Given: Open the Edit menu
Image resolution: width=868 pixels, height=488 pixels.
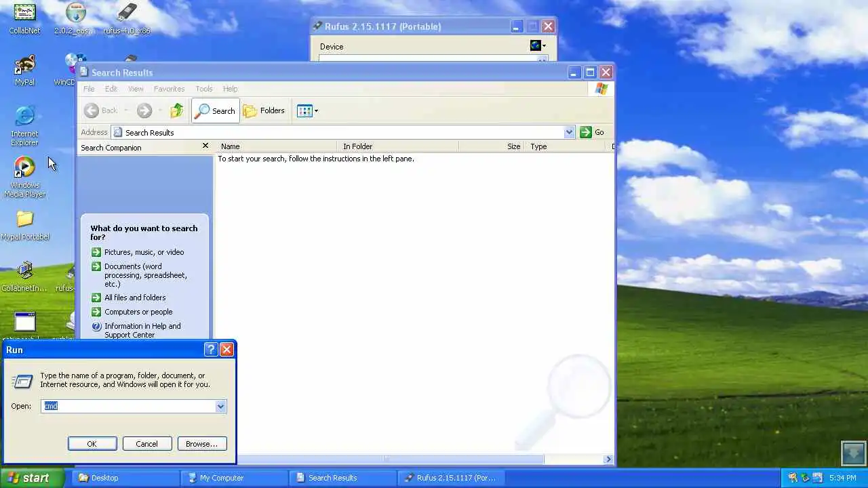Looking at the screenshot, I should pyautogui.click(x=111, y=89).
